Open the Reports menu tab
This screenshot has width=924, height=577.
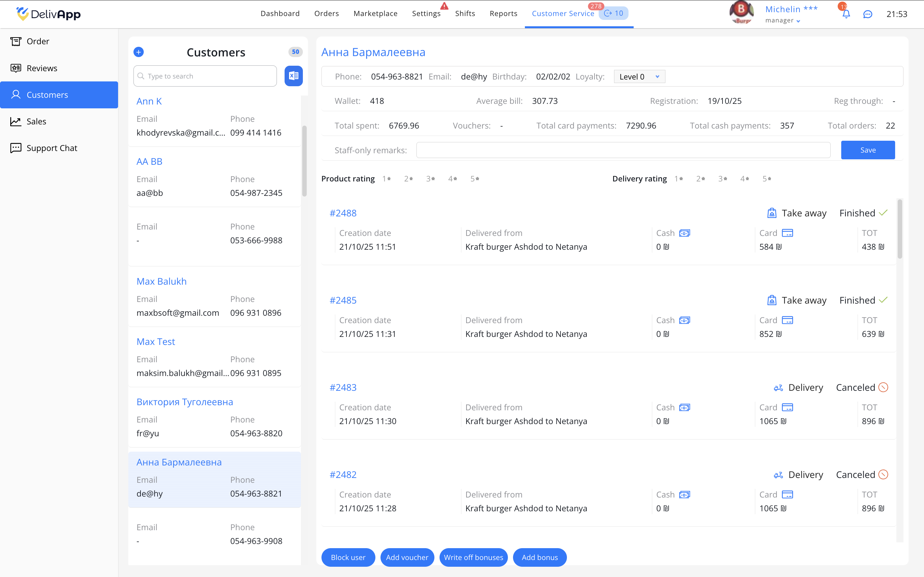click(x=503, y=13)
